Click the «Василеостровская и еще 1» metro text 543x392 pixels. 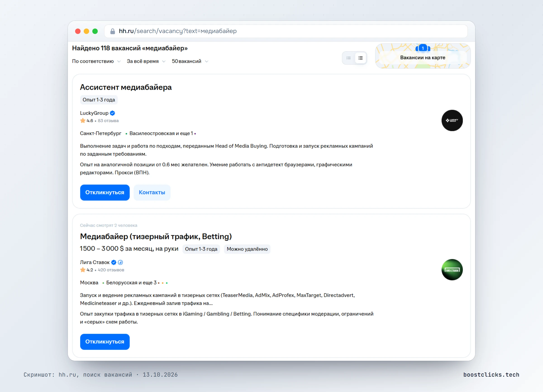[161, 133]
